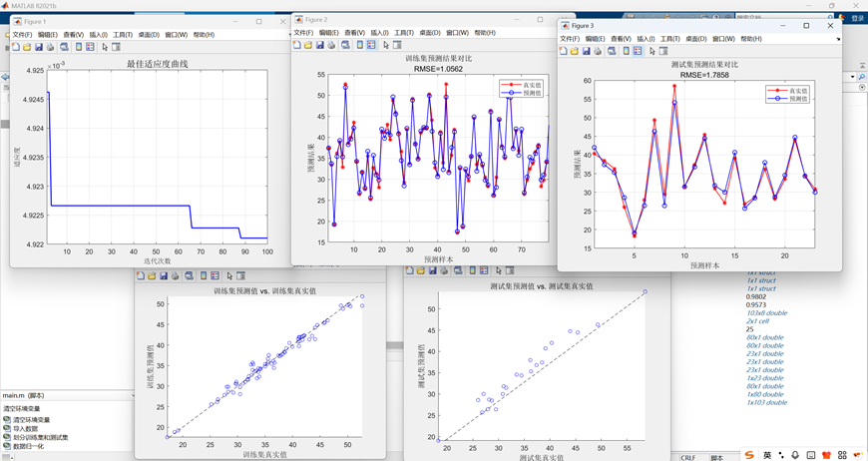Click dock arrow at Figure 3 menu bar right
Viewport: 868px width, 461px height.
pos(837,39)
